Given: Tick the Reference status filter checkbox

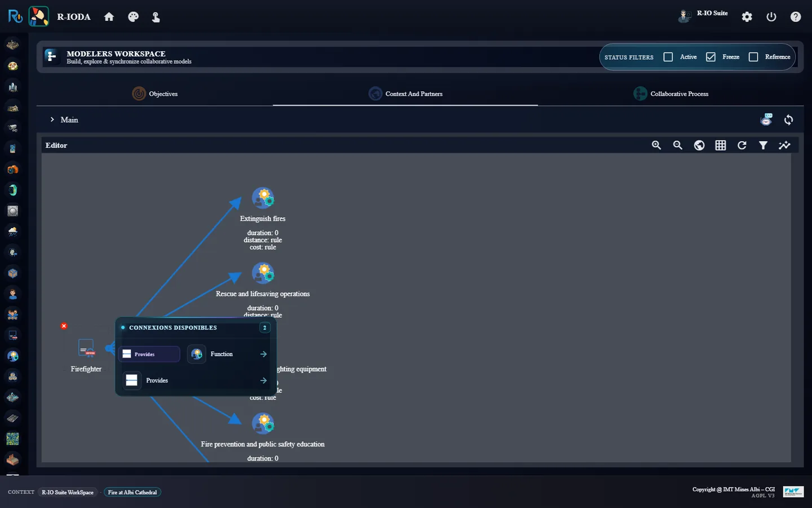Looking at the screenshot, I should coord(753,57).
